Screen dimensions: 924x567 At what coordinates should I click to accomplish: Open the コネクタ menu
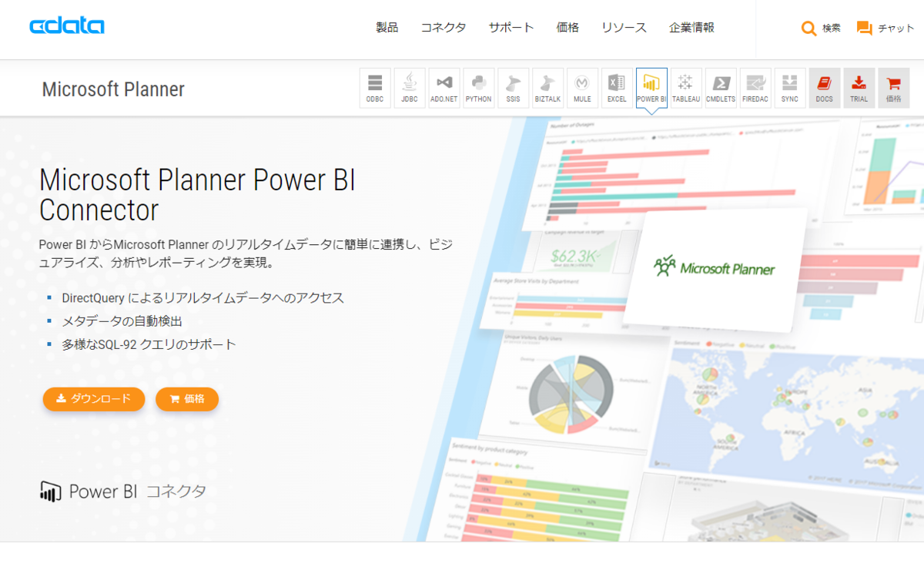(x=443, y=28)
